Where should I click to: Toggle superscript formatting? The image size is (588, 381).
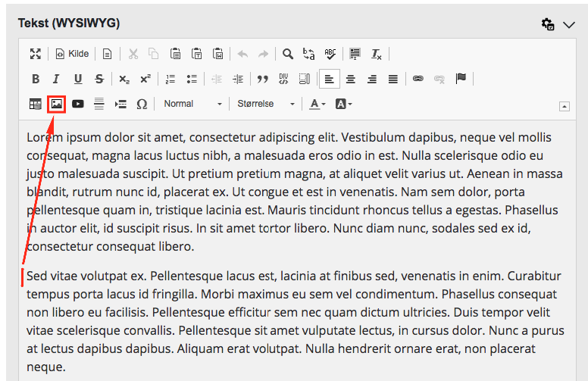tap(145, 79)
